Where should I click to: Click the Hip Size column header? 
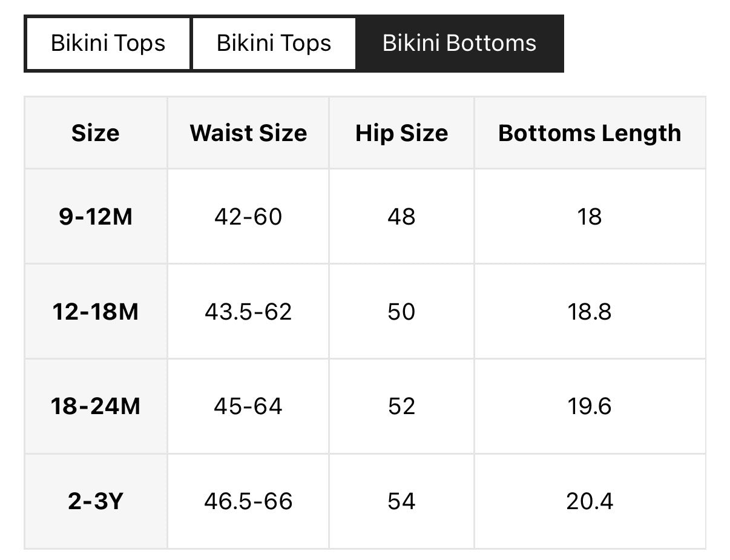[401, 133]
